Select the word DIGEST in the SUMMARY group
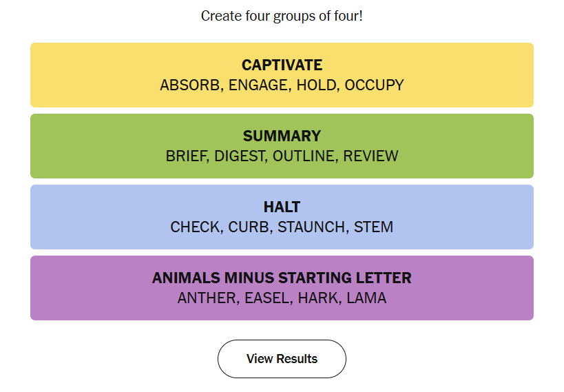This screenshot has height=392, width=564. tap(239, 156)
